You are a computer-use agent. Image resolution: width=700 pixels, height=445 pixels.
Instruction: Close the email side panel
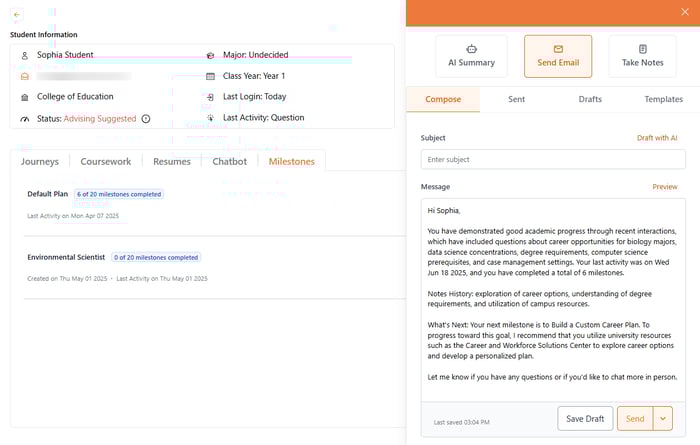(685, 12)
